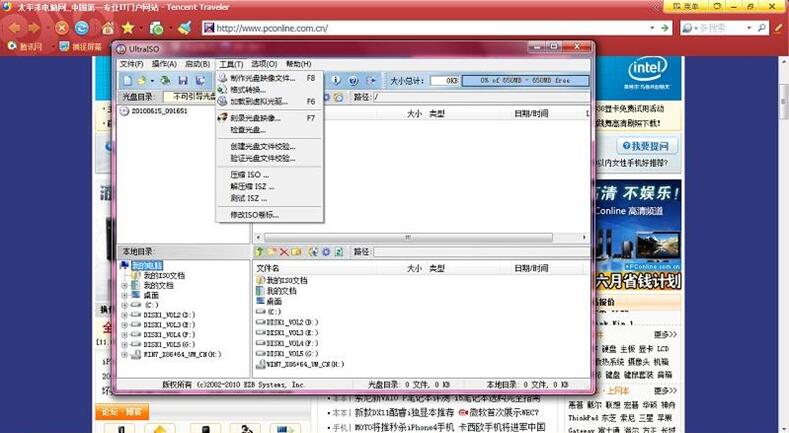This screenshot has height=433, width=789.
Task: Click the blue gear icon in local toolbar
Action: [x=326, y=251]
